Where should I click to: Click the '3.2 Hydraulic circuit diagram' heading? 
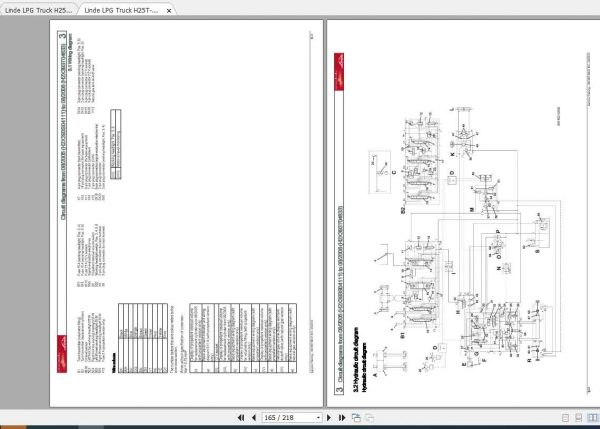pos(355,359)
